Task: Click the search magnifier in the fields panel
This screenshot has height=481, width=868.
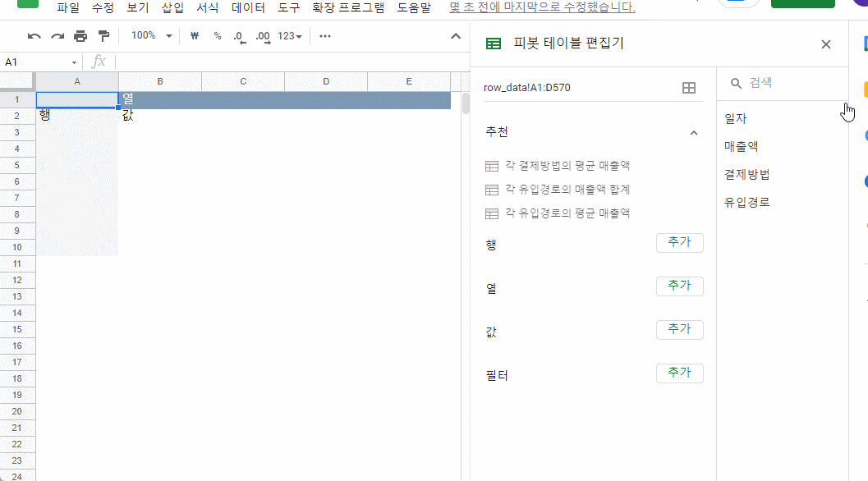Action: (735, 82)
